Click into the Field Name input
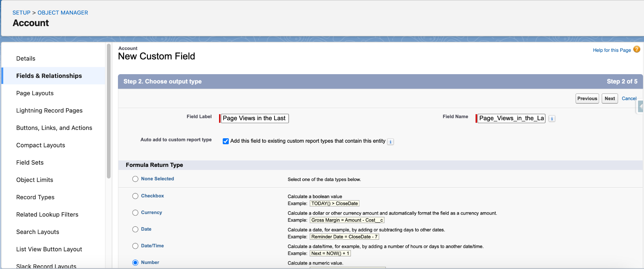Image resolution: width=644 pixels, height=269 pixels. pos(511,118)
